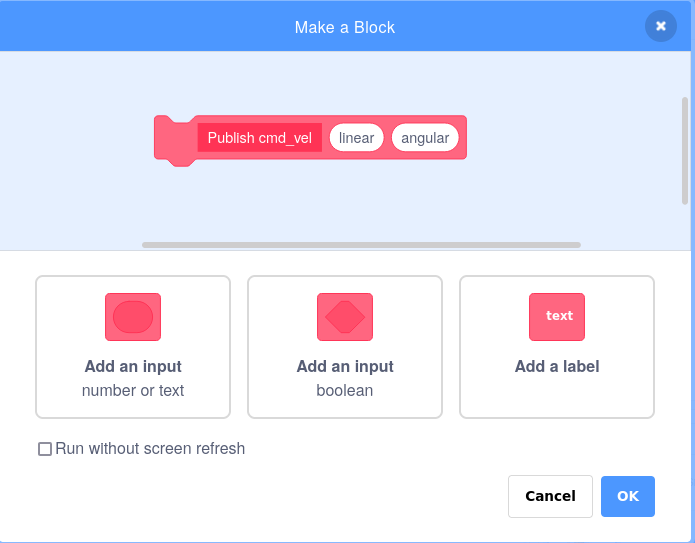Close the Make a Block dialog
695x543 pixels.
point(661,26)
